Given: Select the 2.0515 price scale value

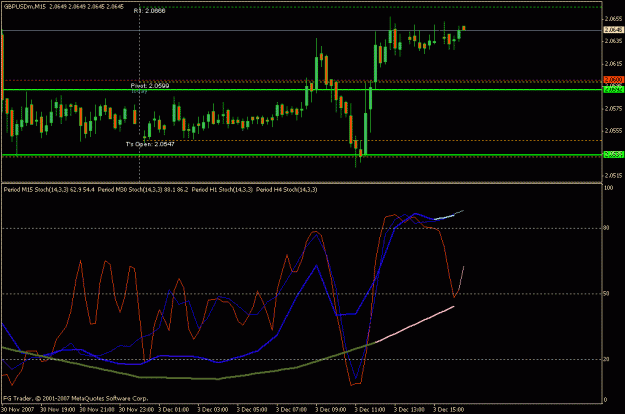Looking at the screenshot, I should click(613, 175).
